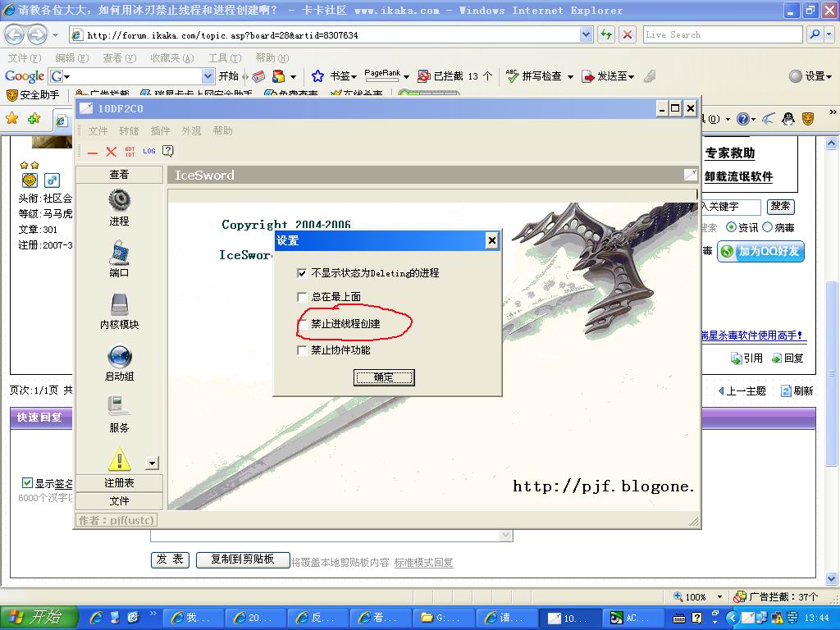Click the 标准模式回复 link
Viewport: 840px width, 630px height.
click(x=424, y=563)
